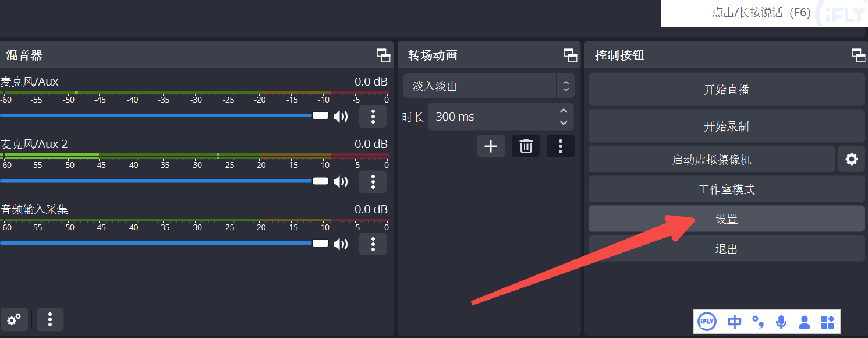Delete transition with trash icon
Screen dimensions: 868x338
pyautogui.click(x=526, y=146)
